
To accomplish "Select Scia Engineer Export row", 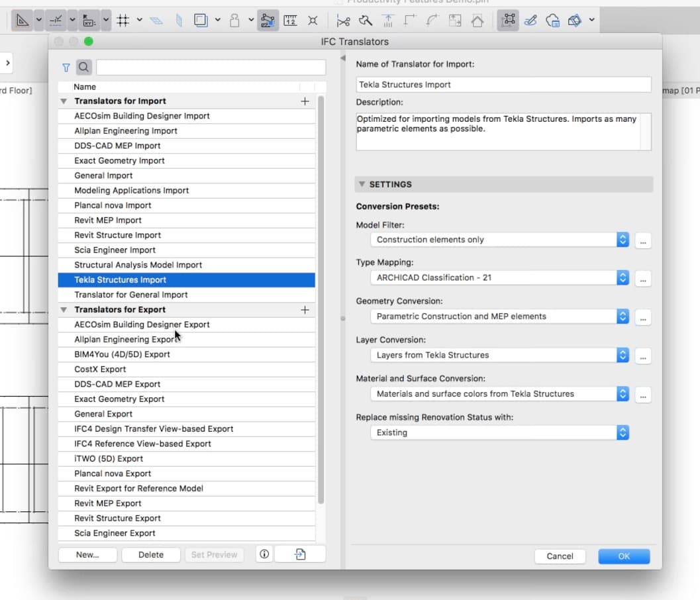I will [x=187, y=533].
